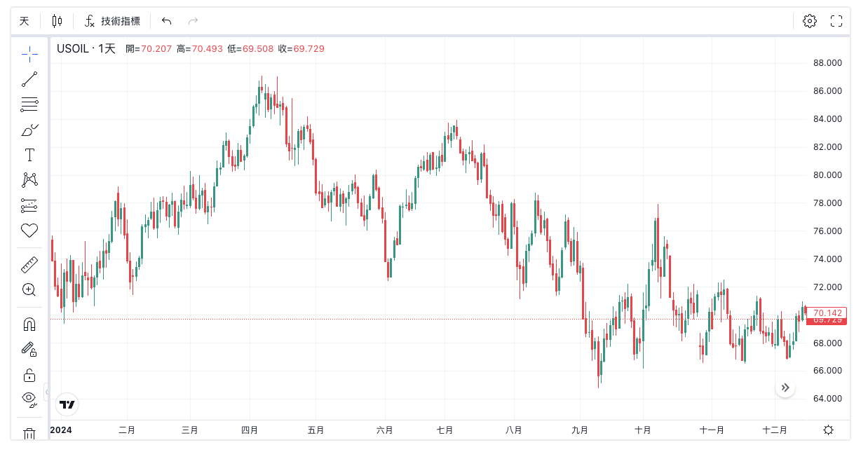Open the 技術指標 indicators menu
This screenshot has height=452, width=868.
click(x=112, y=21)
